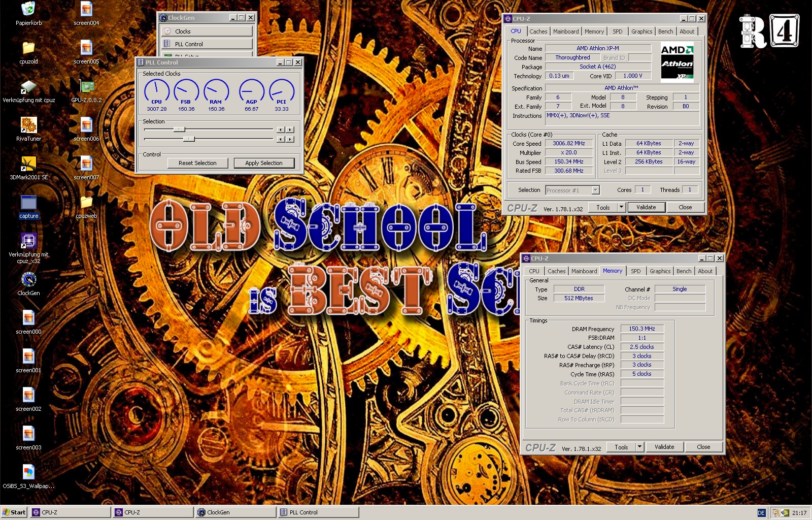Switch to Mainboard tab in upper CPU-Z
The height and width of the screenshot is (520, 812).
point(566,31)
